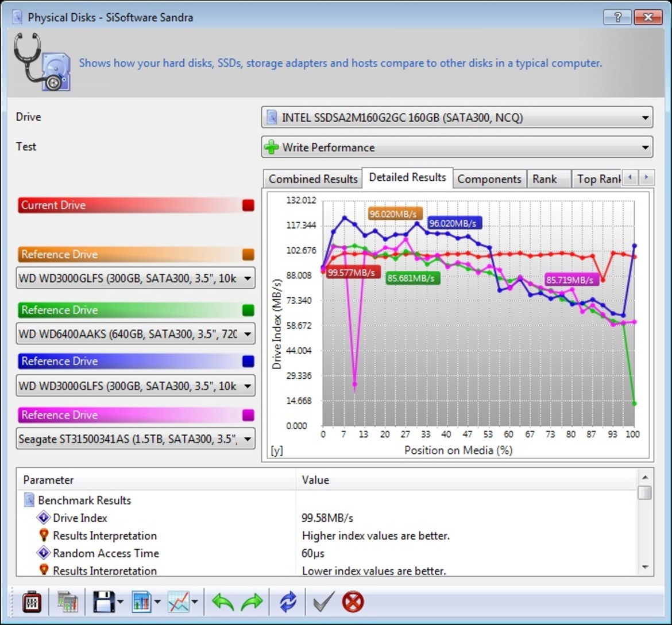Open magenta reference drive Seagate dropdown
672x625 pixels.
click(x=136, y=438)
